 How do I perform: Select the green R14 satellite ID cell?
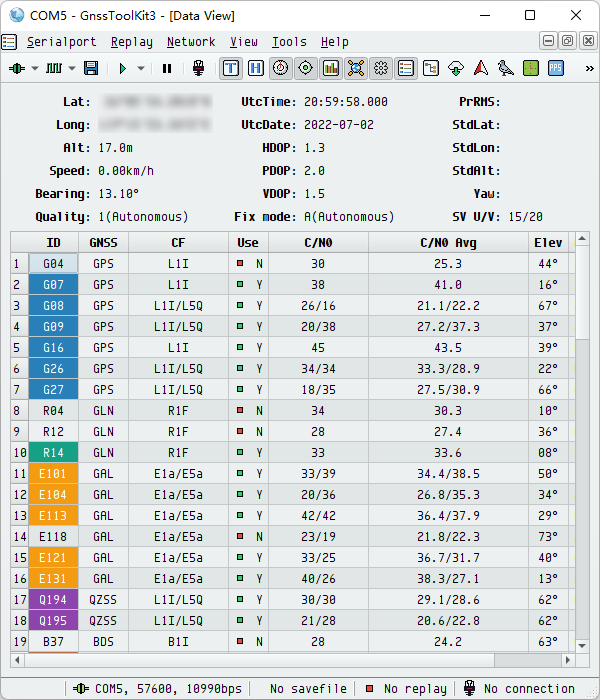coord(54,452)
